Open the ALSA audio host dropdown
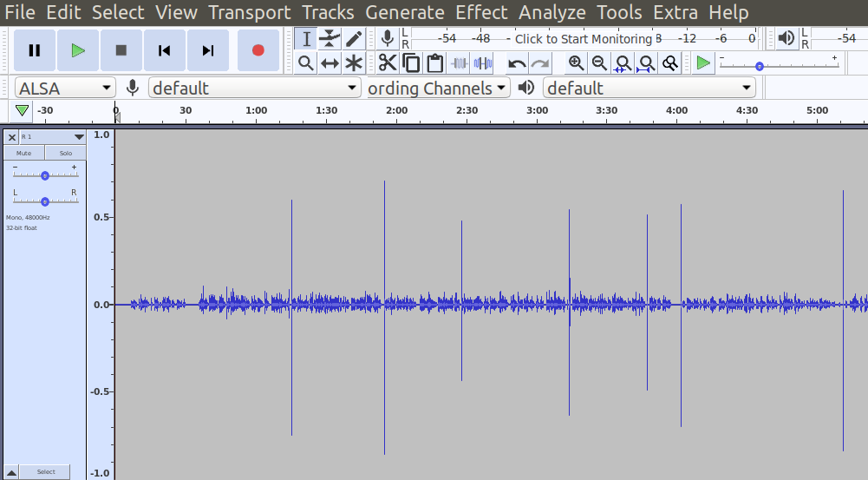 click(x=65, y=88)
